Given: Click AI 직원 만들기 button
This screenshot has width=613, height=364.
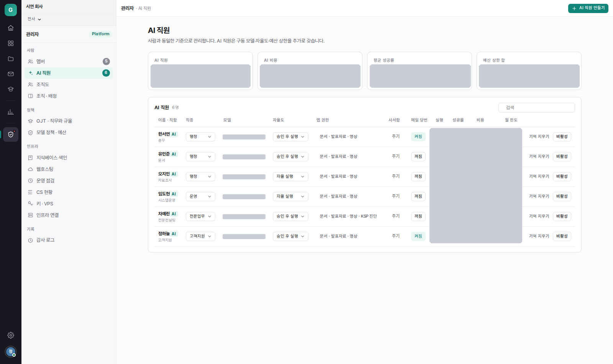Looking at the screenshot, I should [x=588, y=8].
